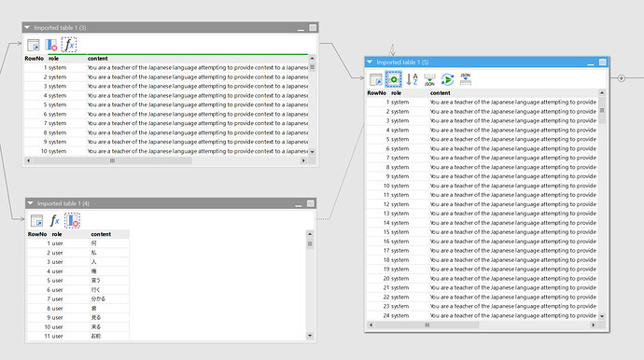Click the content column header in table (3)

click(197, 58)
